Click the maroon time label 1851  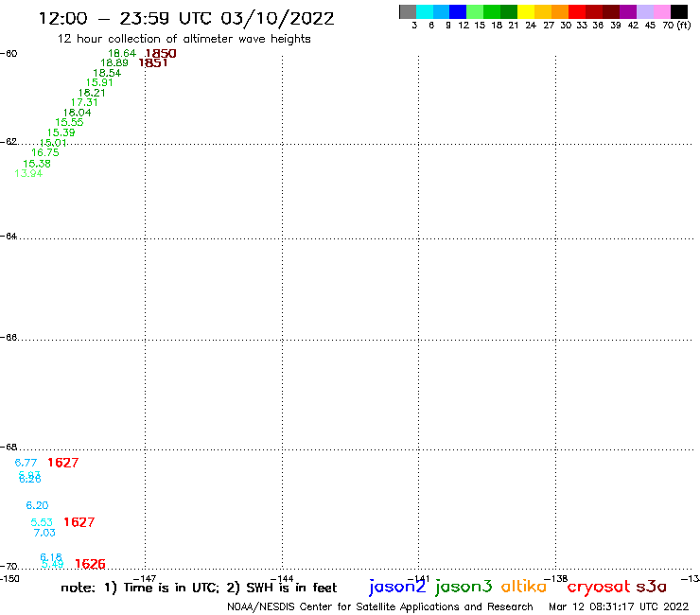tap(153, 63)
